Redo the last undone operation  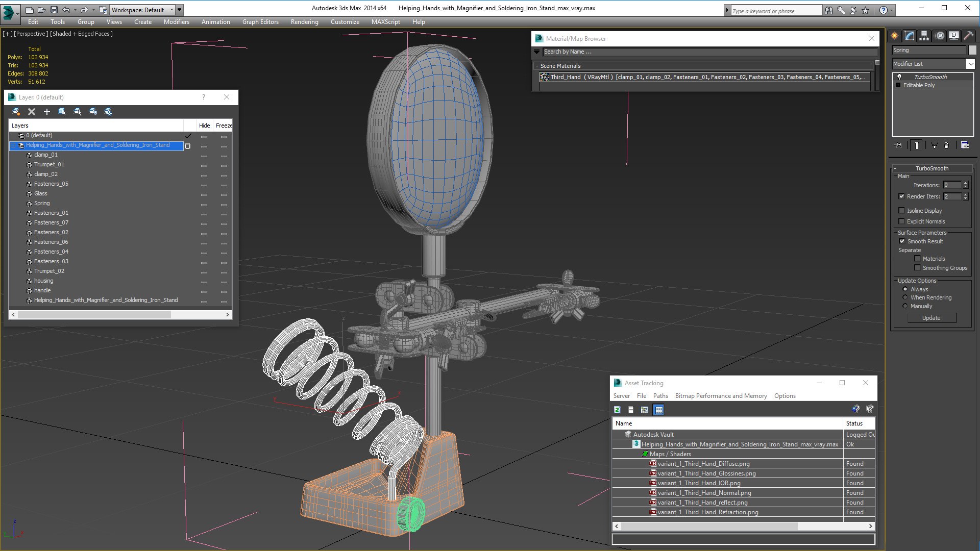click(x=84, y=10)
